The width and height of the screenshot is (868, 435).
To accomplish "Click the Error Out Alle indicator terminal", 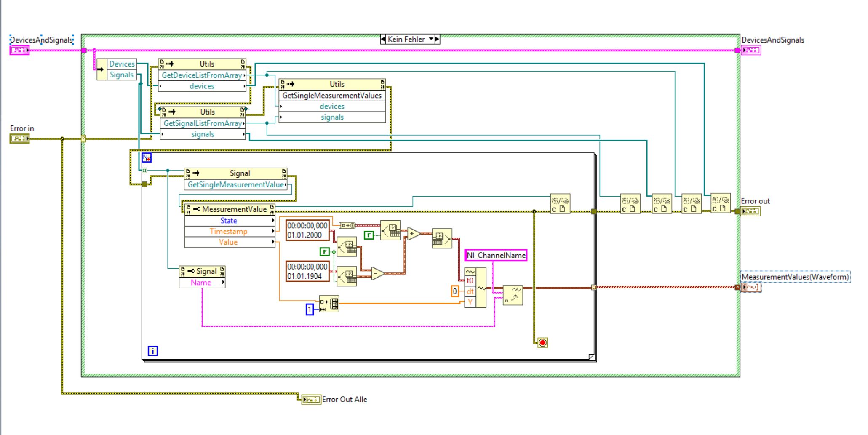I will [x=311, y=399].
